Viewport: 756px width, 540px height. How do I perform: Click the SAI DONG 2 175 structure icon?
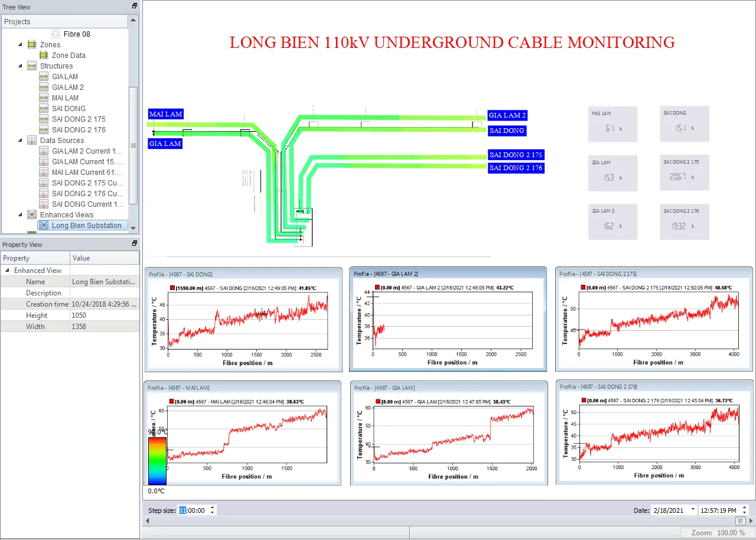tap(44, 119)
